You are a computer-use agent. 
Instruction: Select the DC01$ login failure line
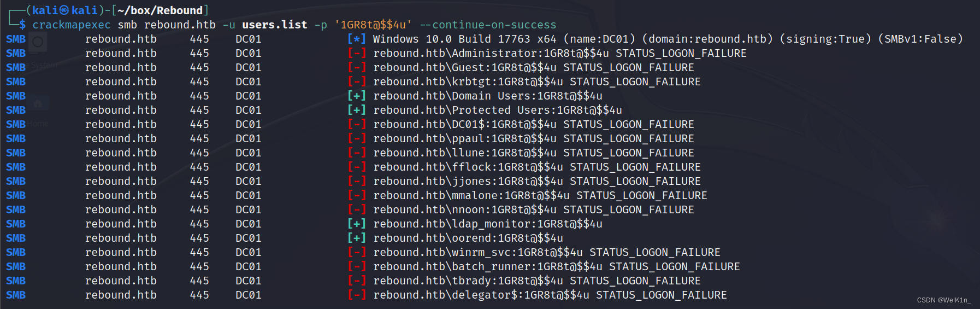click(350, 124)
